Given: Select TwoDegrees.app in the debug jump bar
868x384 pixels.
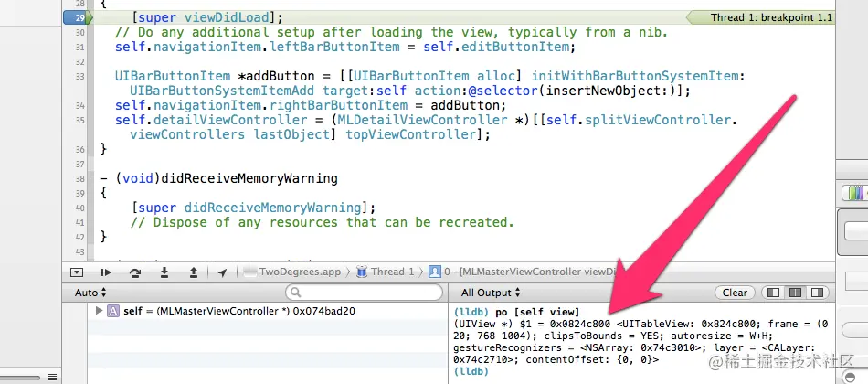Looking at the screenshot, I should coord(293,272).
